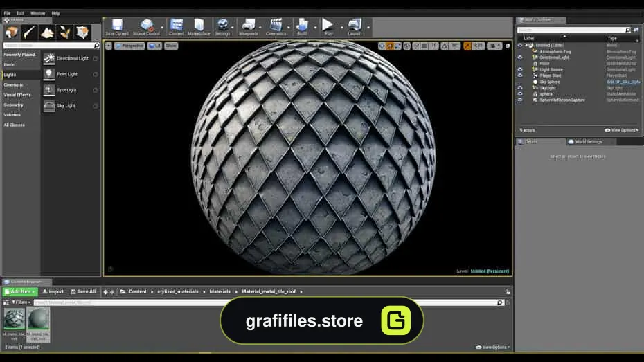
Task: Select the Foliage mode icon
Action: pos(64,32)
